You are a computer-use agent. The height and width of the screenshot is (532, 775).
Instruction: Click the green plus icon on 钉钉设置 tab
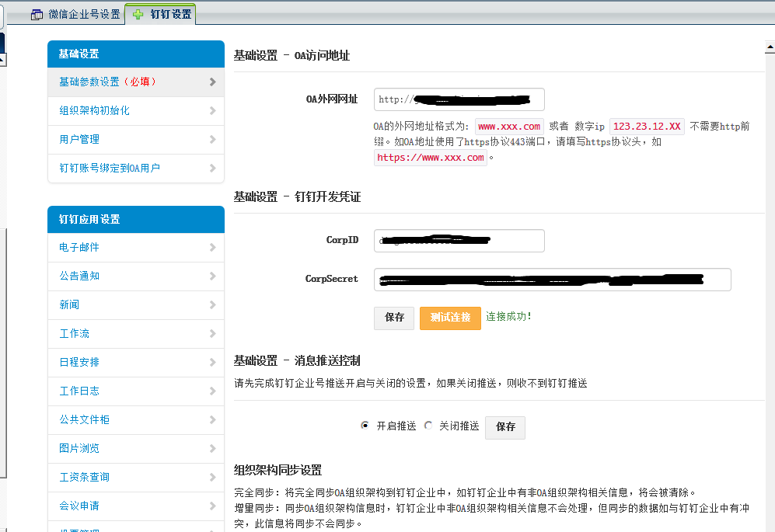(138, 14)
